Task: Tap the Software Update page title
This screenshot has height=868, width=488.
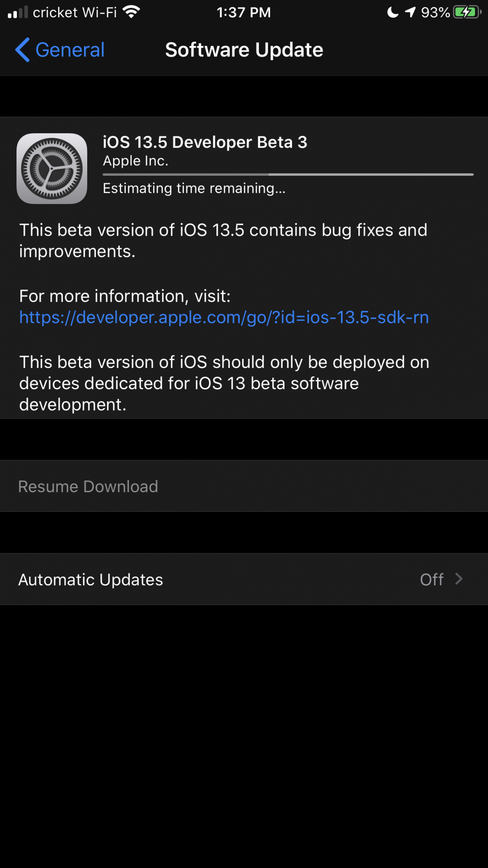Action: 244,50
